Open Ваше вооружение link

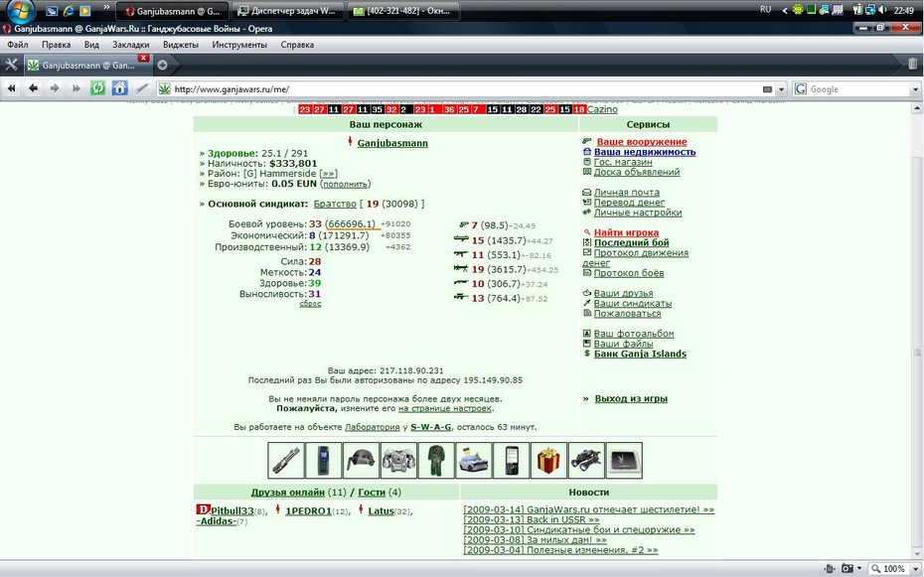click(642, 142)
